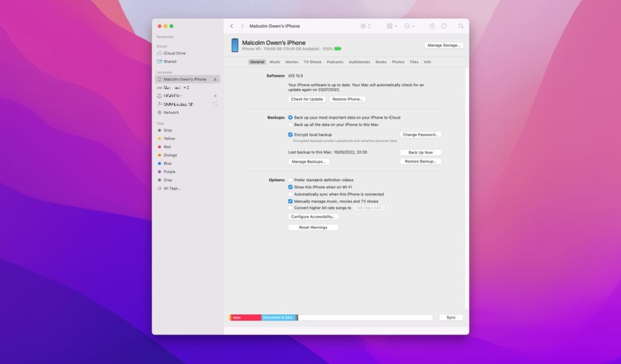Select back up to iCloud radio option
Image resolution: width=621 pixels, height=364 pixels.
290,117
